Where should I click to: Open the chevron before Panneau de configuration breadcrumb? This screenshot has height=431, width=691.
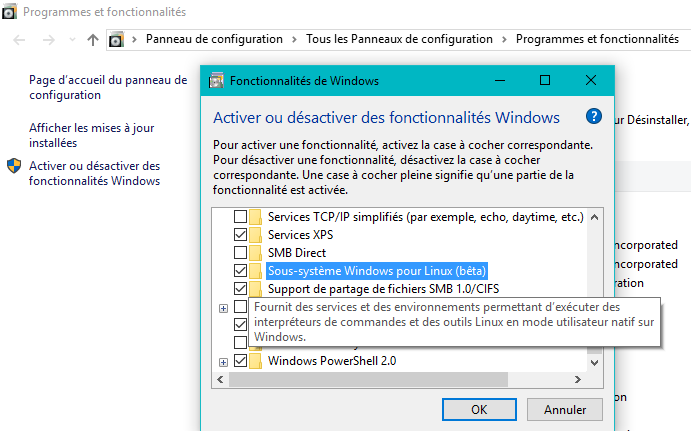coord(134,40)
